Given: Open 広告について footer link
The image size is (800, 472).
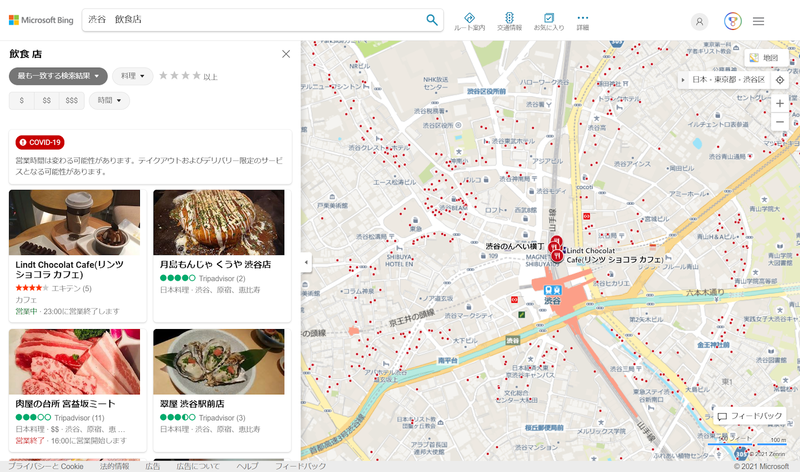Looking at the screenshot, I should (x=198, y=466).
